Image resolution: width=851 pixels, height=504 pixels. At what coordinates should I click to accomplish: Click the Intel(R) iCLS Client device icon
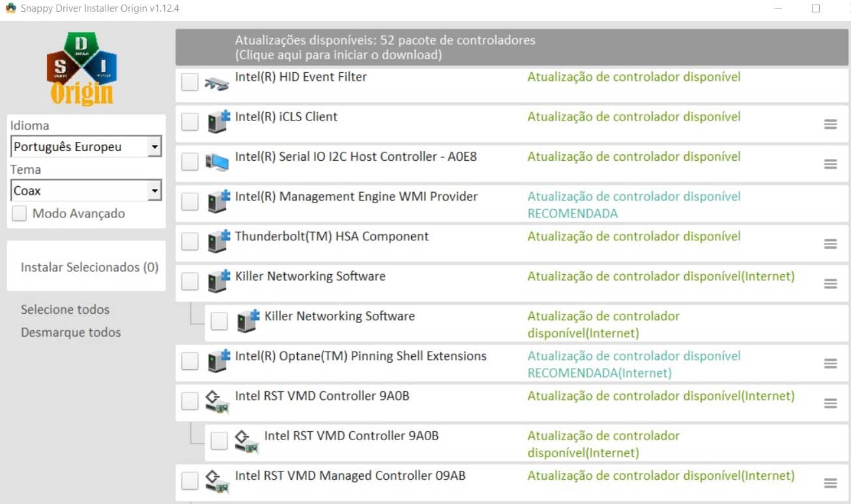point(218,122)
